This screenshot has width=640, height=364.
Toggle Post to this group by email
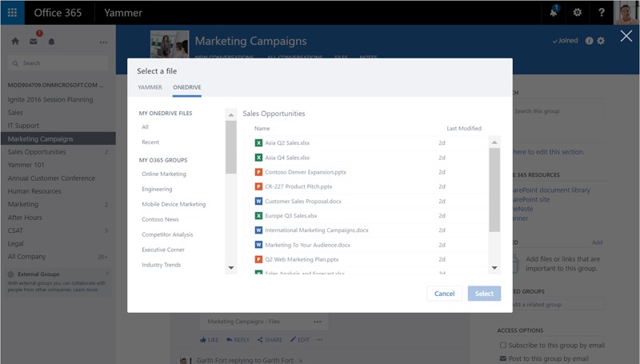(x=502, y=358)
